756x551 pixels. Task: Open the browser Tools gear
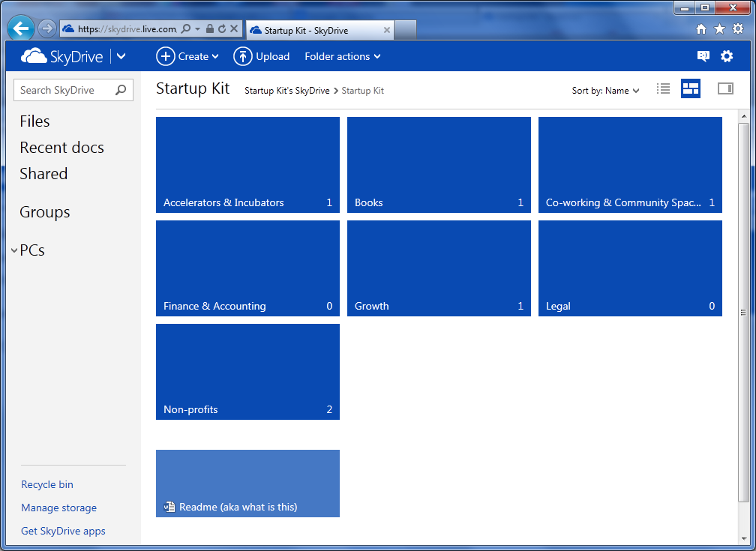coord(738,29)
